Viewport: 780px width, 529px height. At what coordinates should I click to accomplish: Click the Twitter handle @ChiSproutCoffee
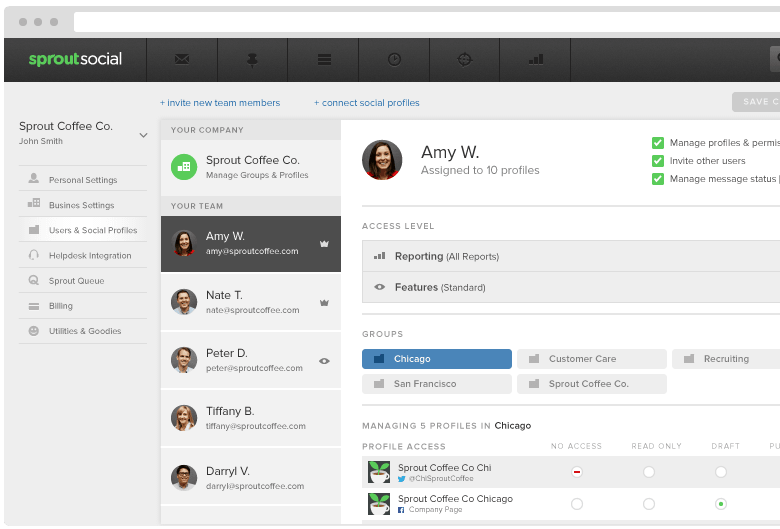441,479
